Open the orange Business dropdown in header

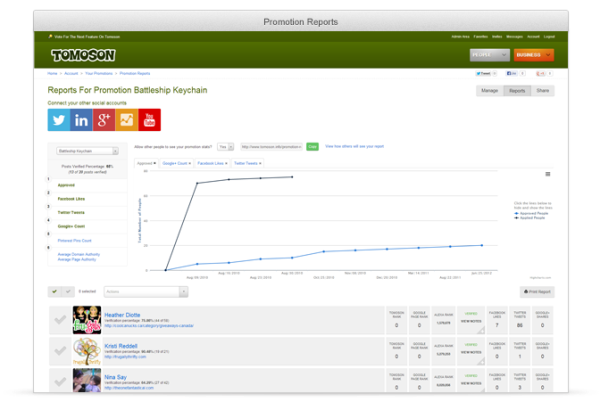point(533,55)
